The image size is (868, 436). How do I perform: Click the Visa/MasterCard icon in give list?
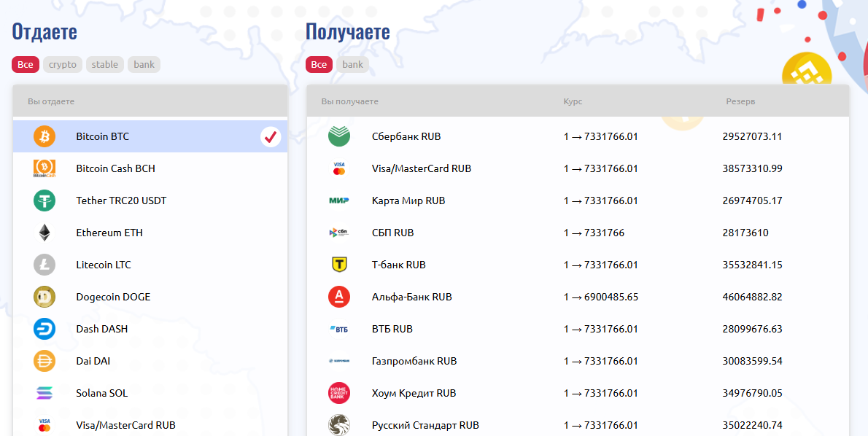[44, 425]
